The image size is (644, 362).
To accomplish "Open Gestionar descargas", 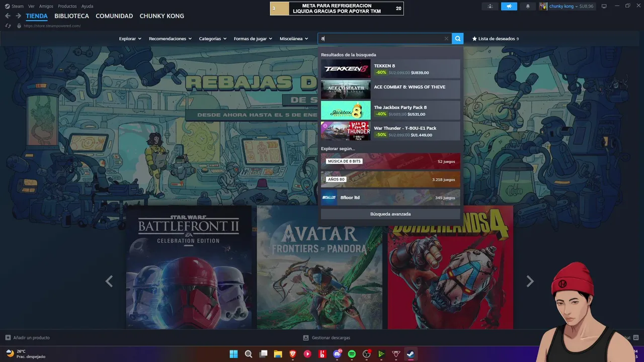I will (327, 338).
